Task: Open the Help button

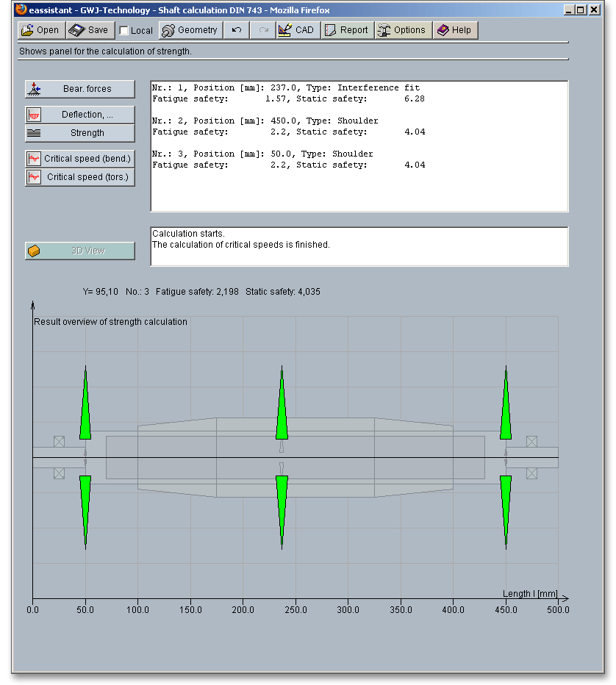Action: (454, 30)
